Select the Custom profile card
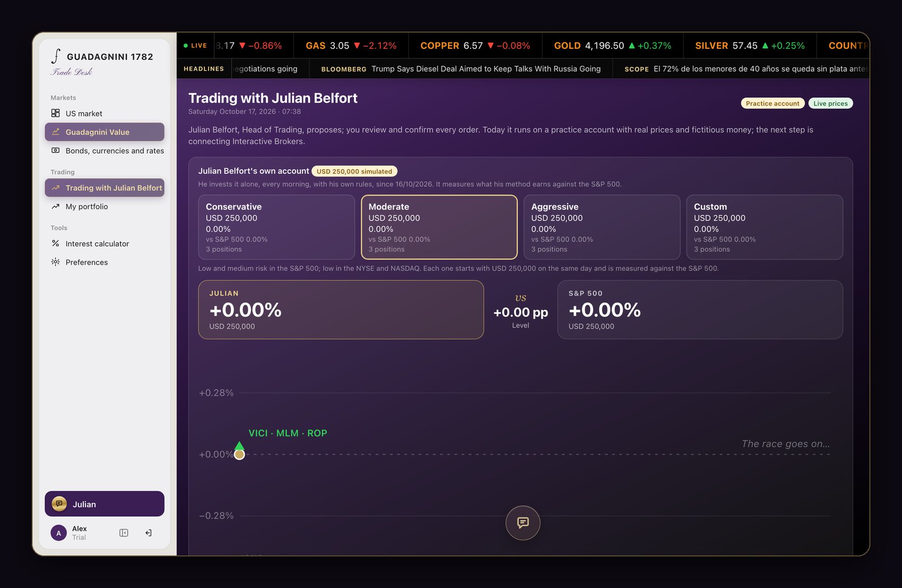This screenshot has height=588, width=902. pos(765,227)
